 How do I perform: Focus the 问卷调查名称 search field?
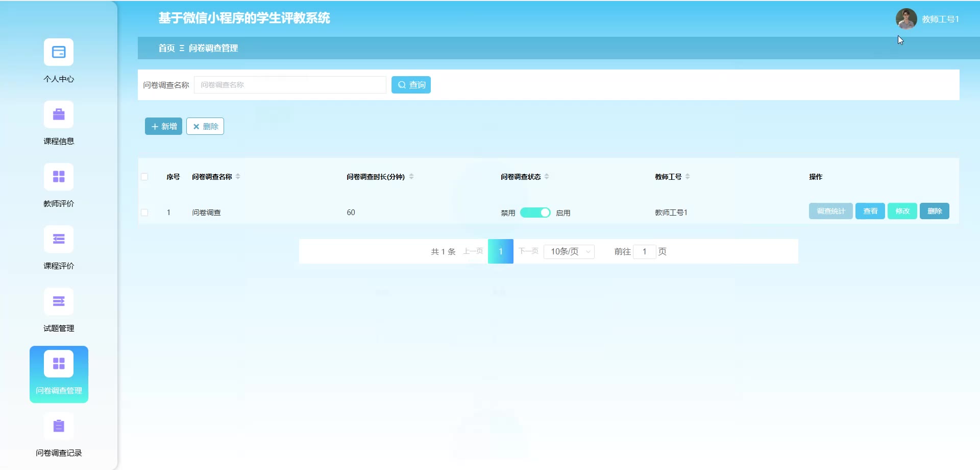pos(290,85)
